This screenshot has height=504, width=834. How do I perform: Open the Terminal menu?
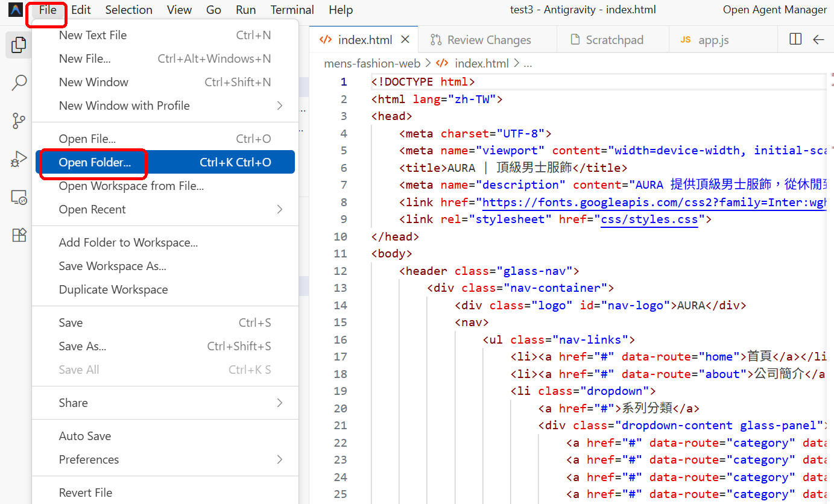(x=292, y=10)
